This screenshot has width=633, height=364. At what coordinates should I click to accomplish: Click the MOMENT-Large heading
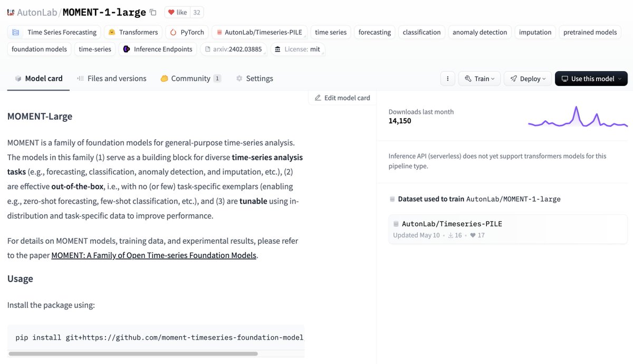40,116
